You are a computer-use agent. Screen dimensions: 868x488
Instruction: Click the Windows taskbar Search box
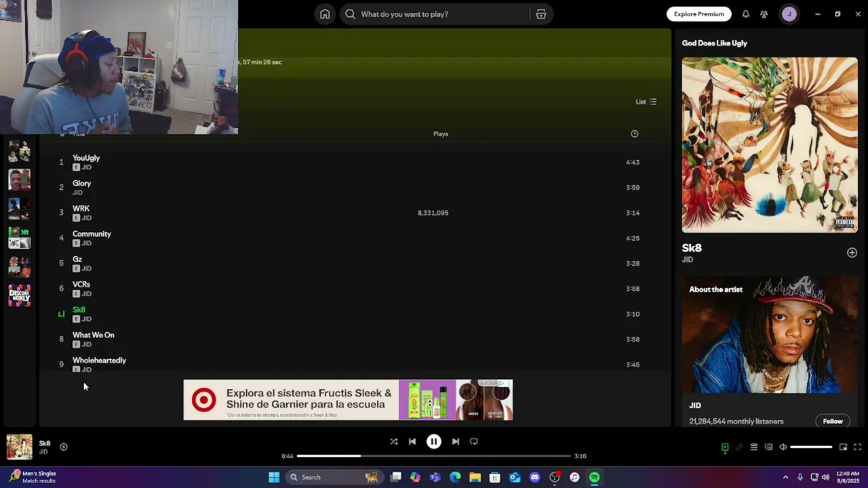(x=333, y=477)
